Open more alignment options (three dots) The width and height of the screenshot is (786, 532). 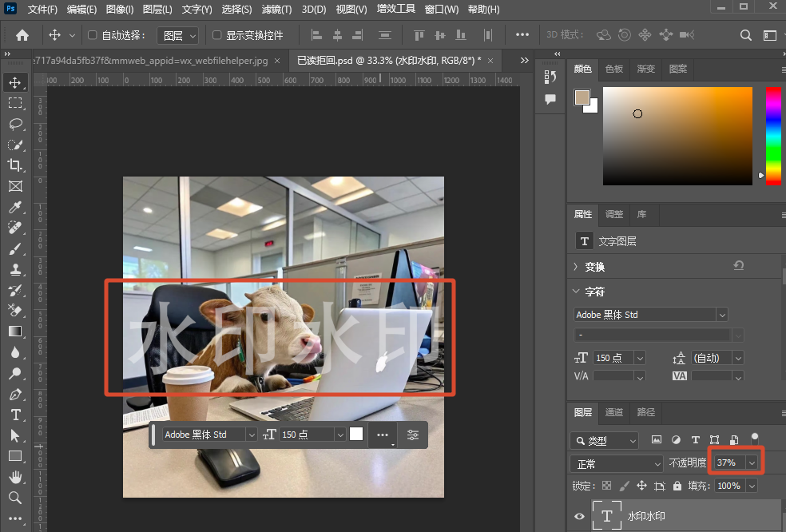click(522, 34)
